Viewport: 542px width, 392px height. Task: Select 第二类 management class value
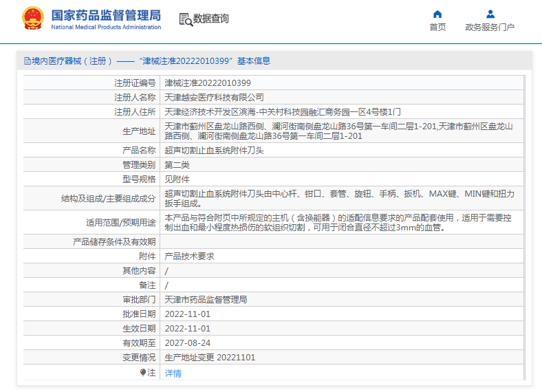177,165
